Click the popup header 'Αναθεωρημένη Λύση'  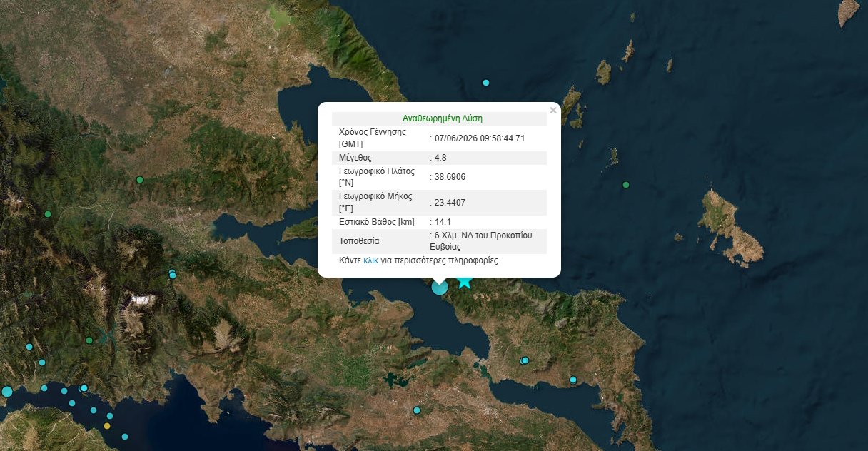pos(443,118)
